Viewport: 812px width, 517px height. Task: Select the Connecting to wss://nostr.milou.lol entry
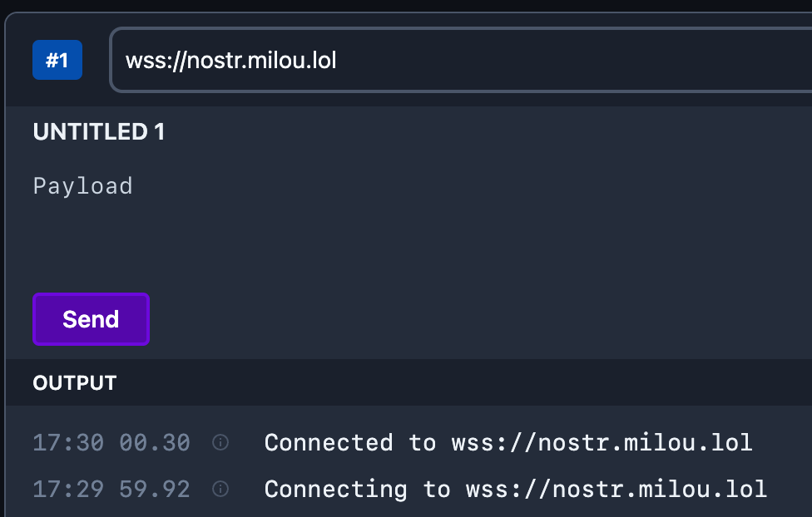click(x=514, y=490)
